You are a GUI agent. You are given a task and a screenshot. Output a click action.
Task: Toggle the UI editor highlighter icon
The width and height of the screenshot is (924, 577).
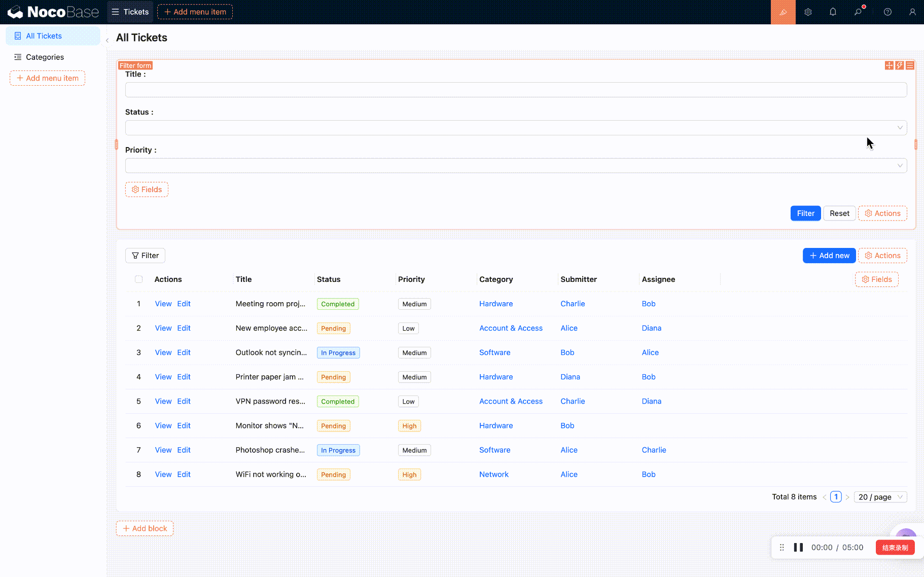pyautogui.click(x=783, y=12)
